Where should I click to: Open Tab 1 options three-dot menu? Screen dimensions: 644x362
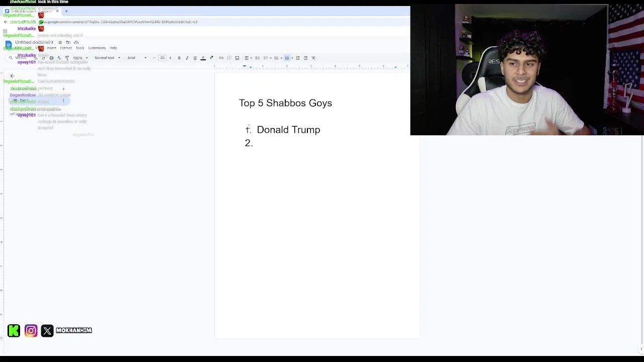click(x=63, y=101)
